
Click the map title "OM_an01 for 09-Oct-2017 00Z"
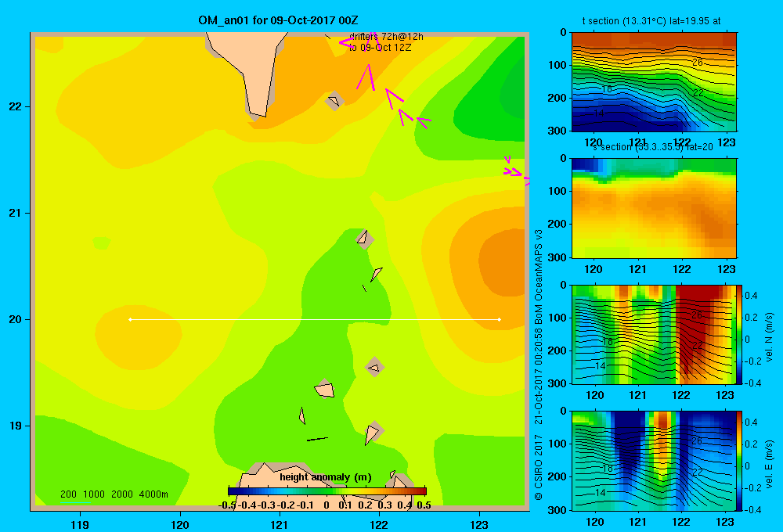tap(278, 20)
